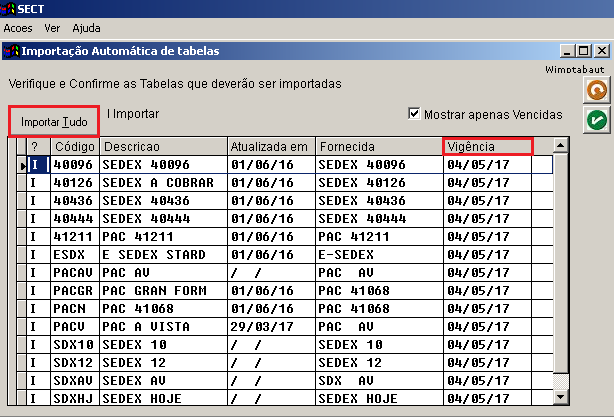Click the code cell SDX10
Screen dimensions: 614x417
(75, 345)
